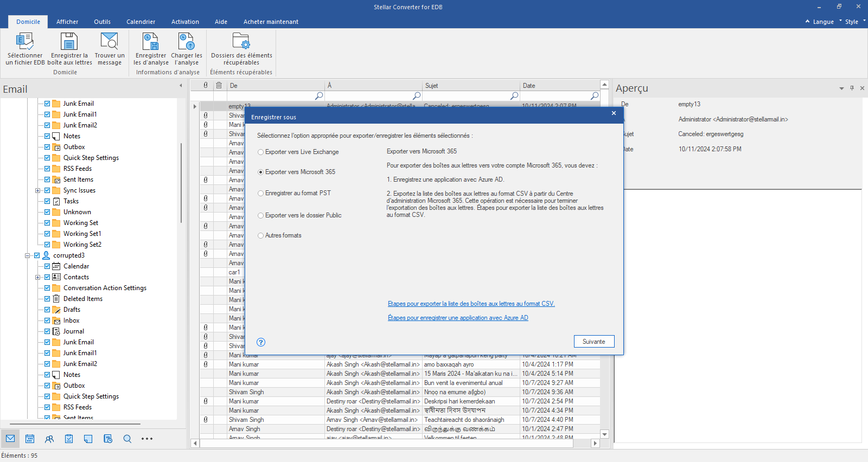Switch to Mail view in bottom bar

[10, 439]
